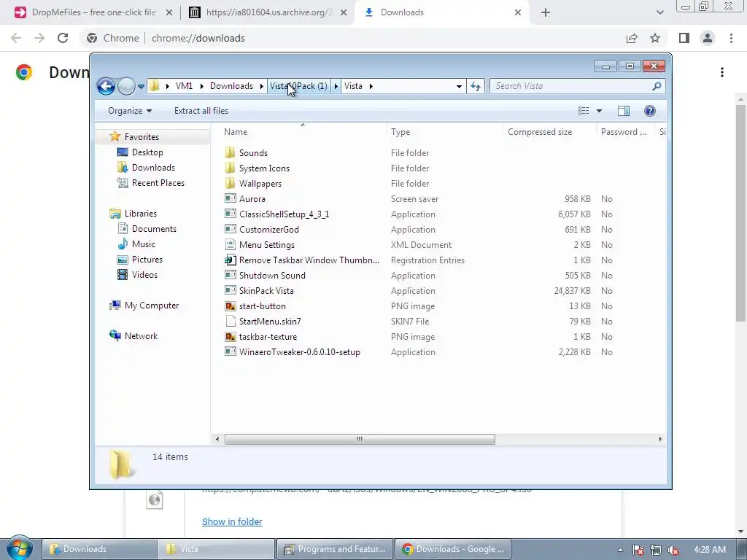
Task: Select Network in sidebar
Action: [x=141, y=336]
